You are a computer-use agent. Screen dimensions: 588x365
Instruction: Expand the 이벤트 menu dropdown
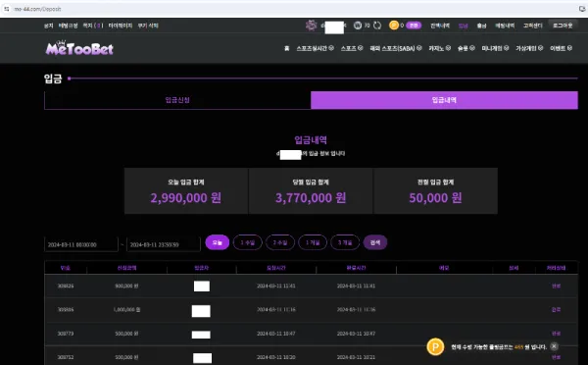pos(561,48)
